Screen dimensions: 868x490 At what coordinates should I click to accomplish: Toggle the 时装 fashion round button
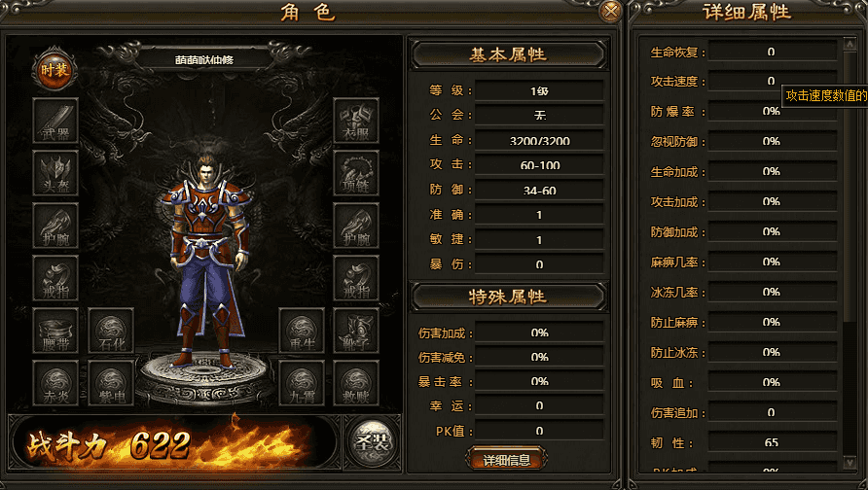(54, 70)
